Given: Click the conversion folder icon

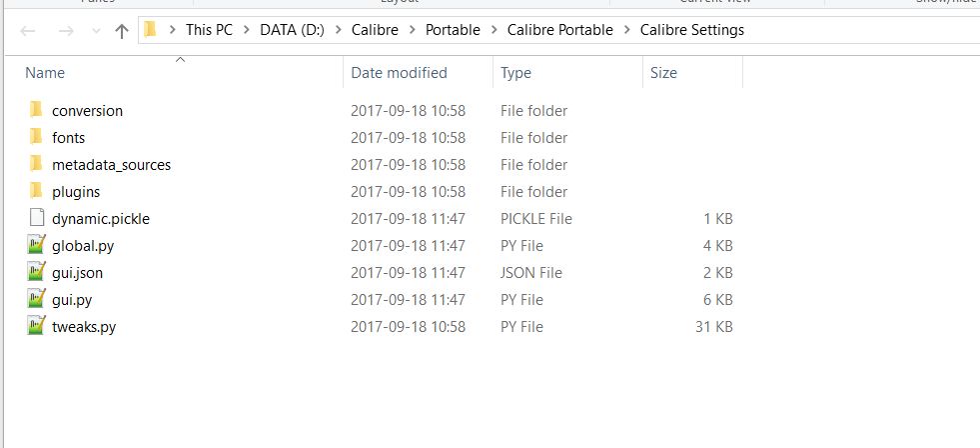Looking at the screenshot, I should point(36,110).
